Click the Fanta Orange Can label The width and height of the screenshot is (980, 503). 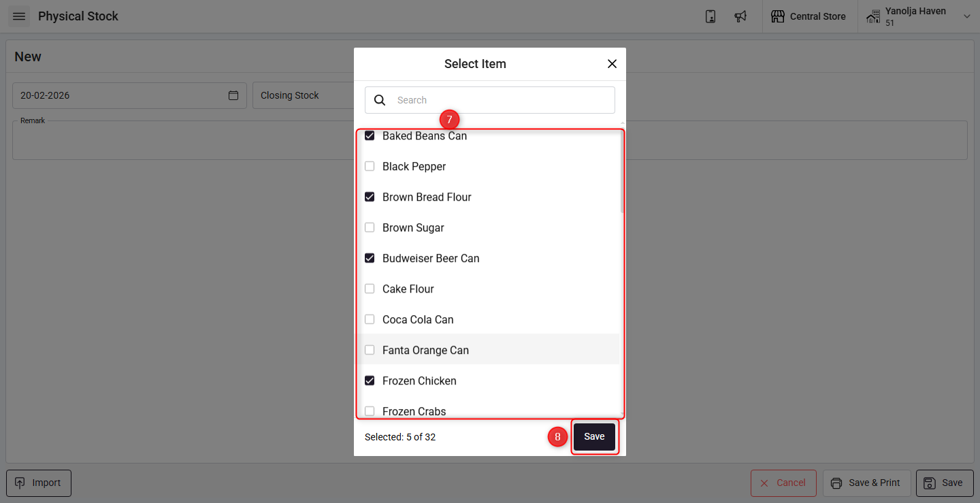pos(425,350)
